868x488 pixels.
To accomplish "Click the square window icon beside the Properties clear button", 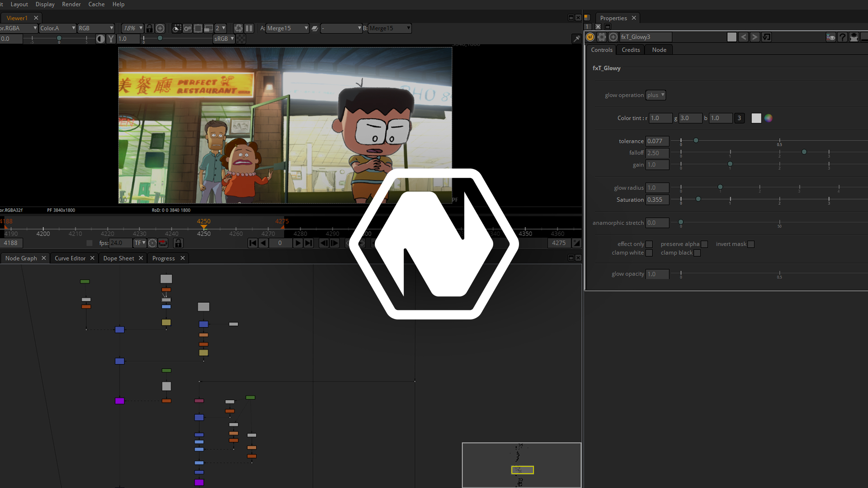I will (x=608, y=27).
